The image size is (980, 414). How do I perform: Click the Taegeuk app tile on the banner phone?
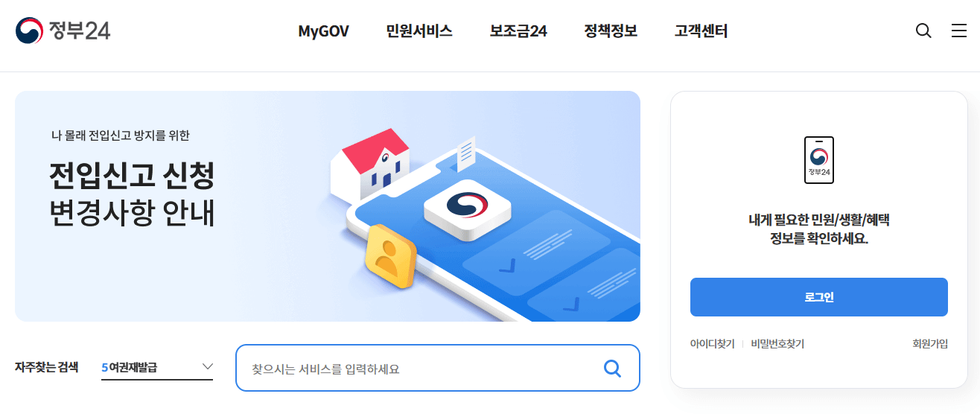click(x=468, y=209)
